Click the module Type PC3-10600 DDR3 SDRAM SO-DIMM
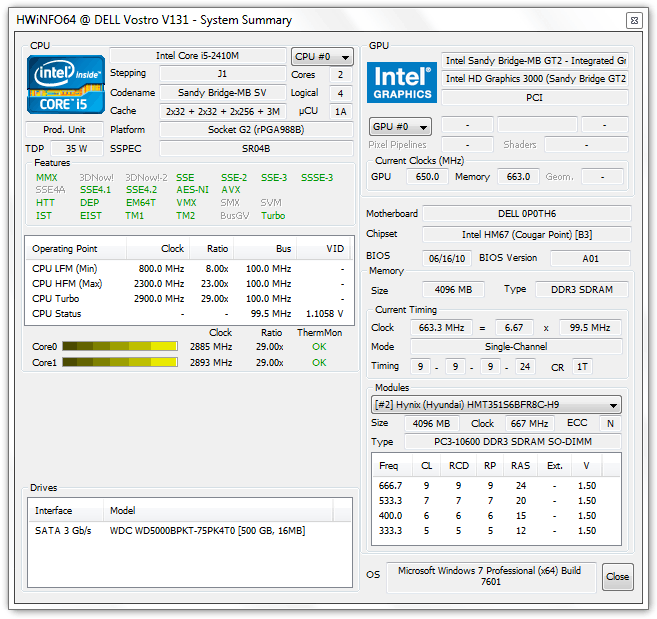The width and height of the screenshot is (657, 619). coord(513,442)
